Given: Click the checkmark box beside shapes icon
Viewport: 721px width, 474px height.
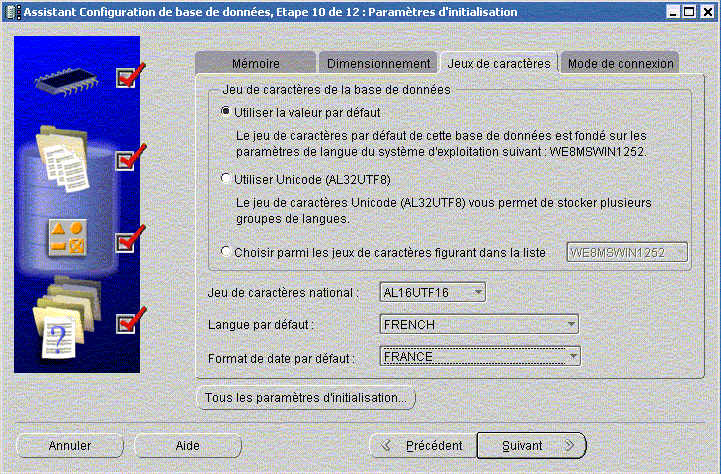Looking at the screenshot, I should click(x=126, y=241).
